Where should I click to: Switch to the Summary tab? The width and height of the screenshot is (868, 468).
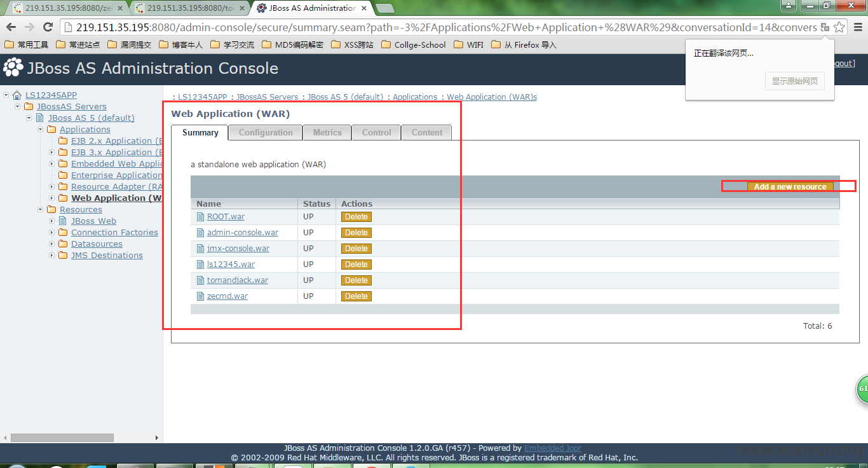(x=200, y=133)
